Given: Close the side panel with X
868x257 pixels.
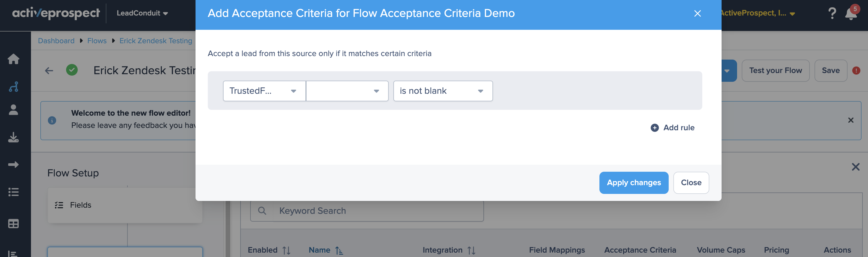Looking at the screenshot, I should click(855, 167).
